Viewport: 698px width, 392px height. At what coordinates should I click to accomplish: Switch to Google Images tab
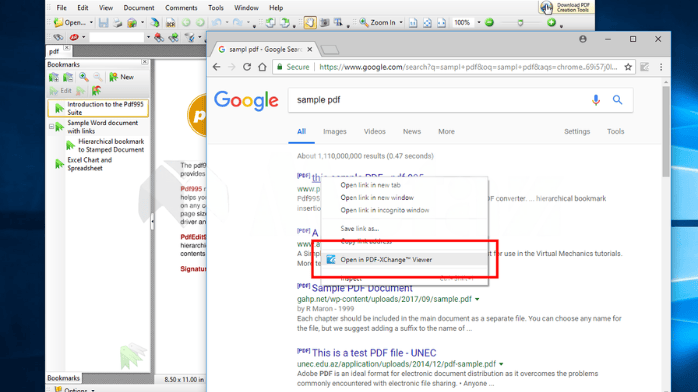(335, 132)
